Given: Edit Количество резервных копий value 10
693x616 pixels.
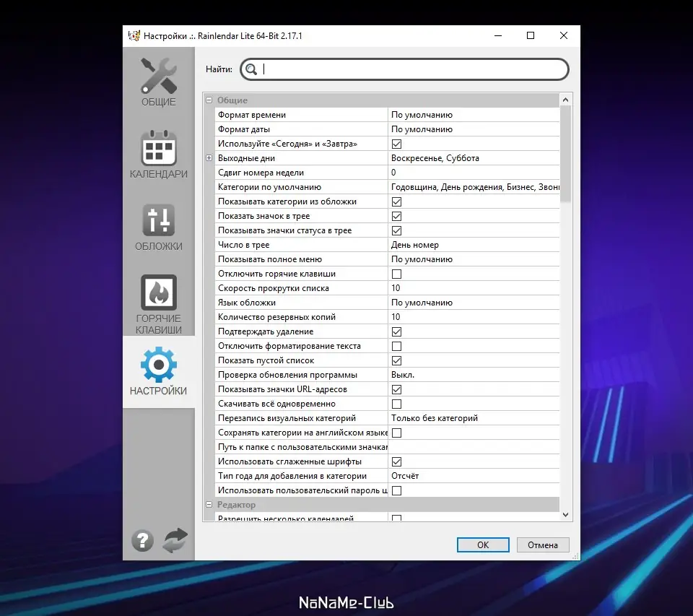Looking at the screenshot, I should (474, 317).
